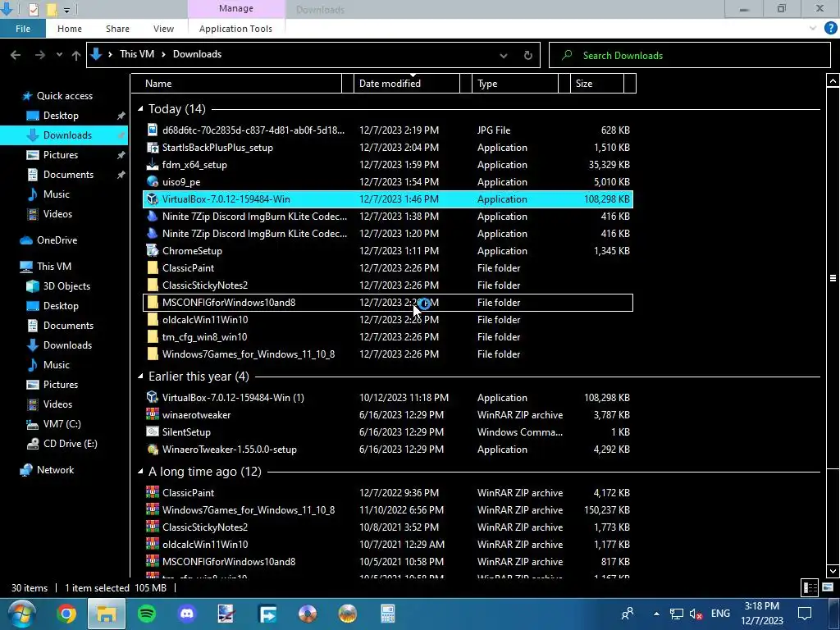
Task: Collapse the Today group
Action: [140, 109]
